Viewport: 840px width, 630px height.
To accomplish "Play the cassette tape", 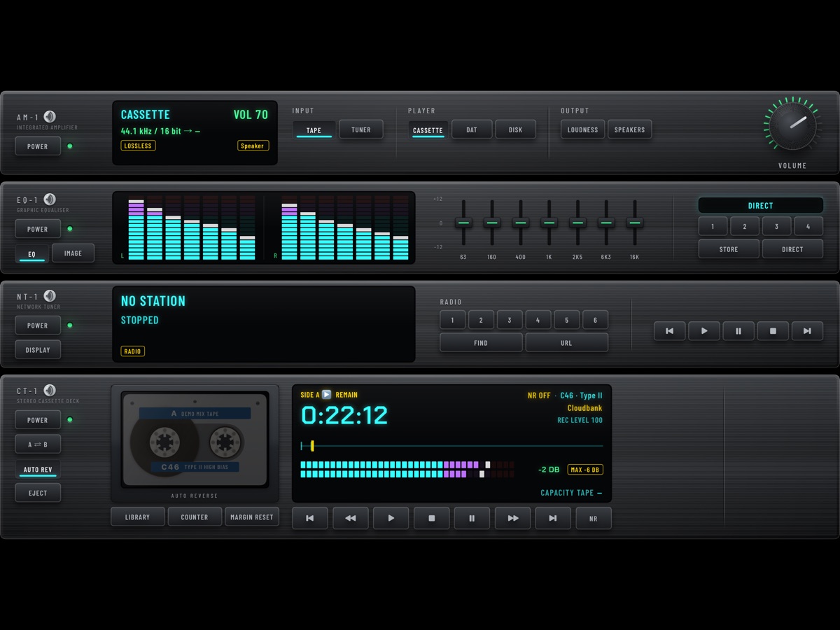I will (391, 518).
